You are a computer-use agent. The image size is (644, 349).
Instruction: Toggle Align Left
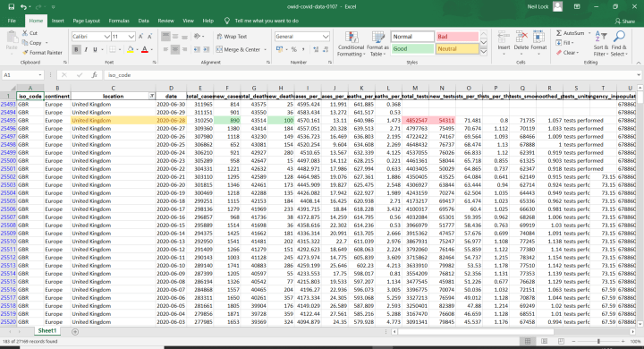coord(165,49)
